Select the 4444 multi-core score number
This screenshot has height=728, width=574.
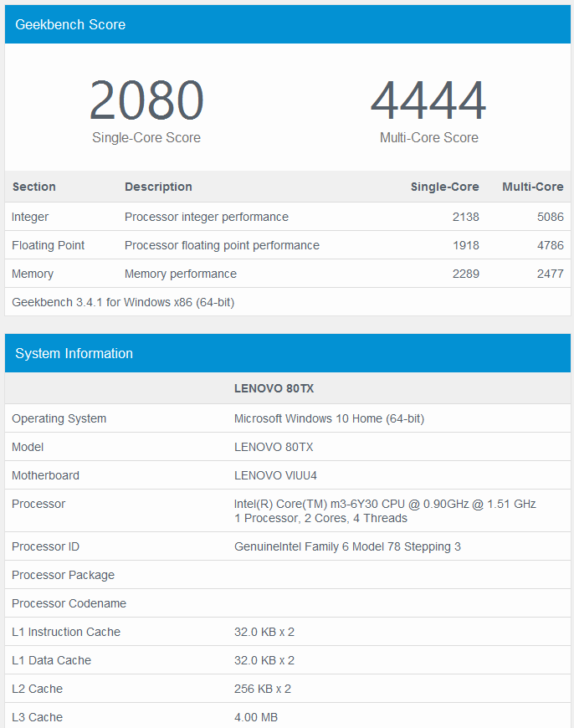point(428,100)
